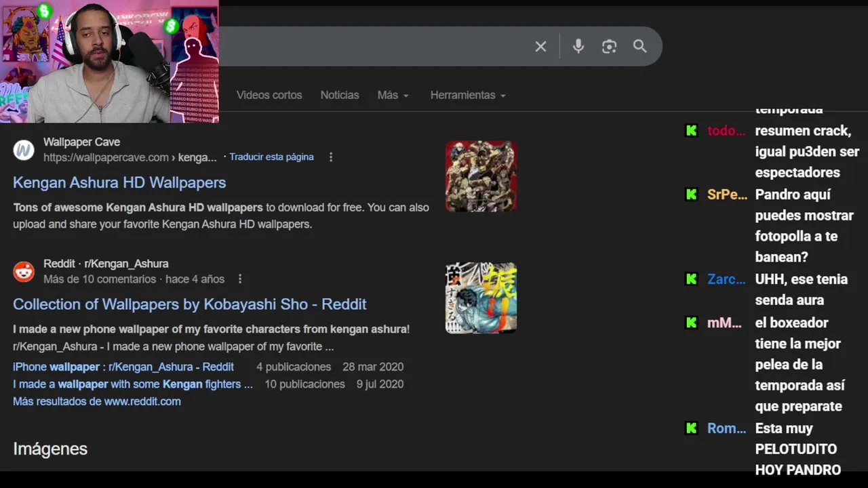Click the Kick badge next to todo... chat user
Image resolution: width=868 pixels, height=488 pixels.
click(692, 131)
